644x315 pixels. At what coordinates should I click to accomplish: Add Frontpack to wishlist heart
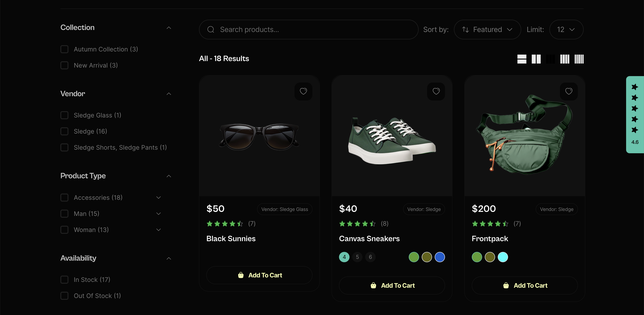click(x=569, y=91)
